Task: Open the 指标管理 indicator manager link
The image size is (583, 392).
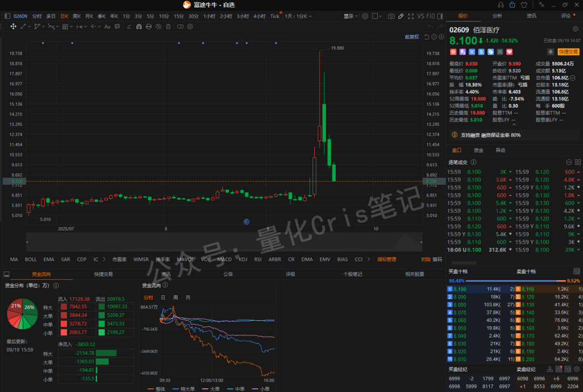Action: (x=386, y=259)
